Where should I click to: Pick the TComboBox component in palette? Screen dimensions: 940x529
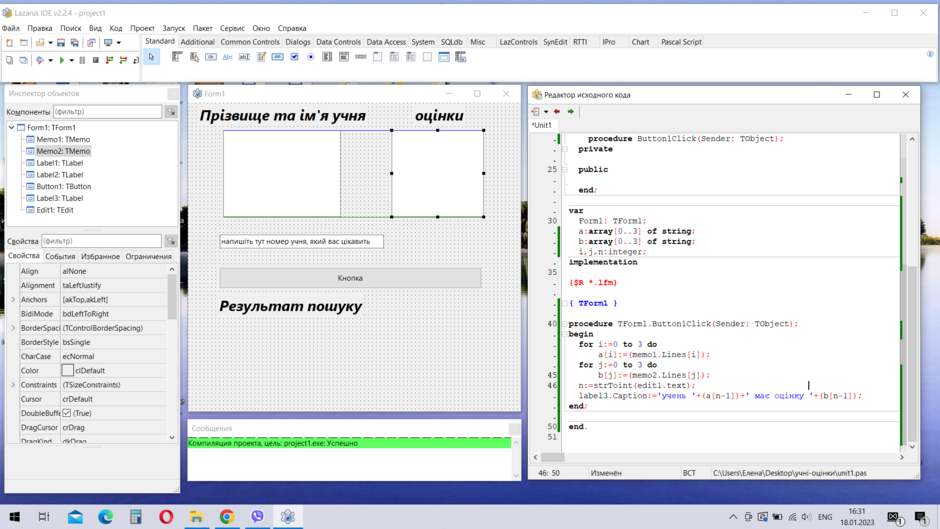pos(344,57)
